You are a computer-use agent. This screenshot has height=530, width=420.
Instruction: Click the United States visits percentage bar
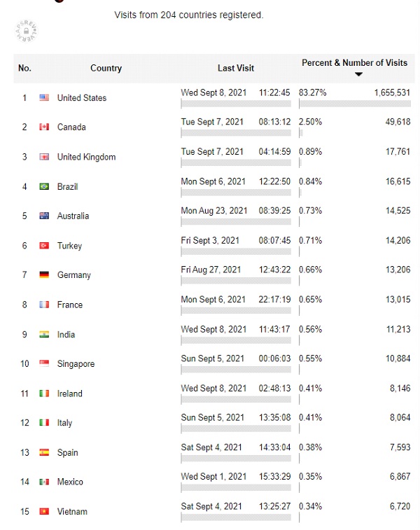pyautogui.click(x=355, y=104)
